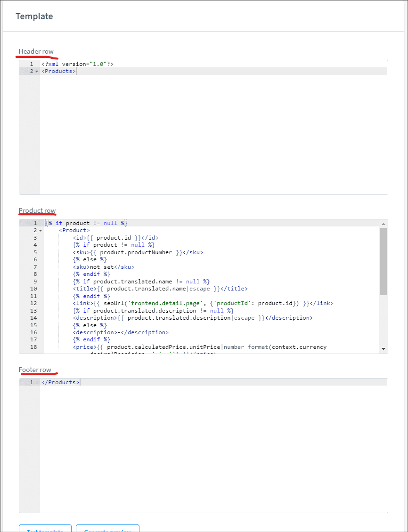
Task: Collapse the <Product> fold arrow in Product row
Action: point(41,230)
